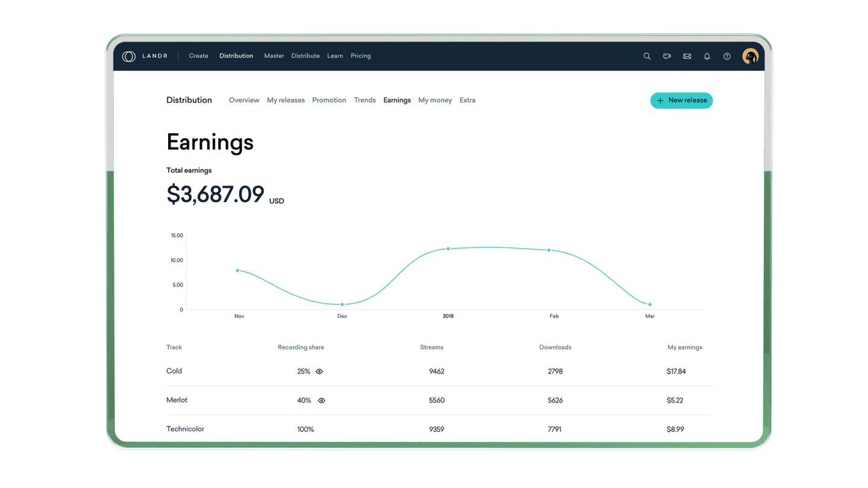This screenshot has width=868, height=488.
Task: Select the 2018 data point on chart
Action: pyautogui.click(x=448, y=249)
